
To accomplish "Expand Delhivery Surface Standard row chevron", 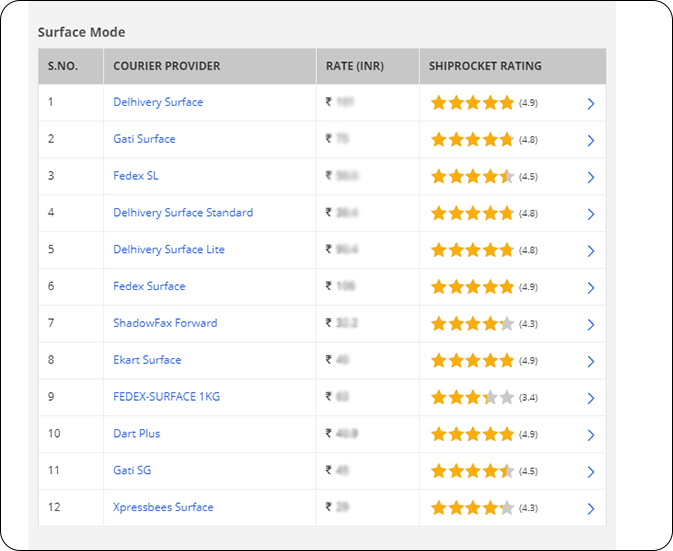I will (x=591, y=214).
